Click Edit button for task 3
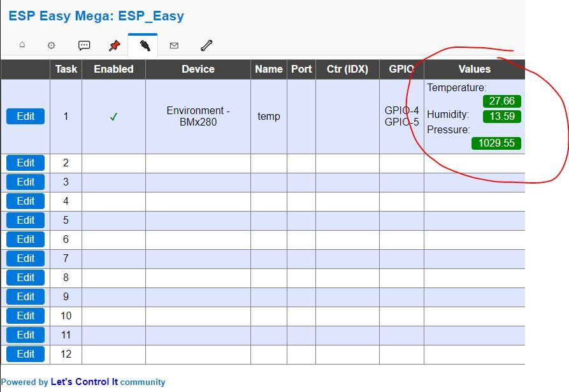569x392 pixels. [x=25, y=182]
